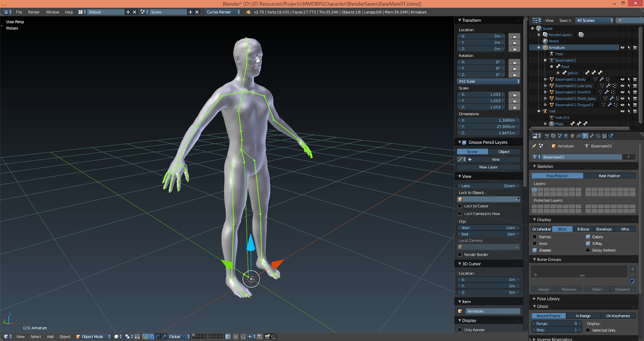Click the Physics properties checkerboard icon

605,136
